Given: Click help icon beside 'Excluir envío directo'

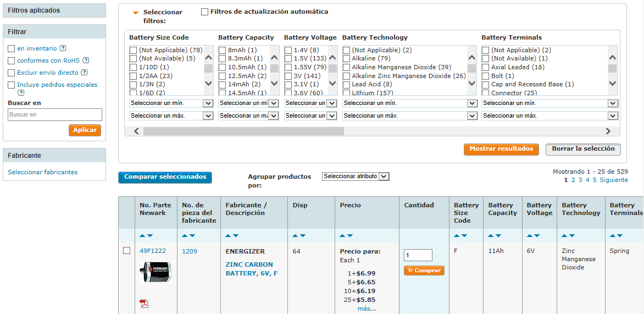Looking at the screenshot, I should 85,73.
